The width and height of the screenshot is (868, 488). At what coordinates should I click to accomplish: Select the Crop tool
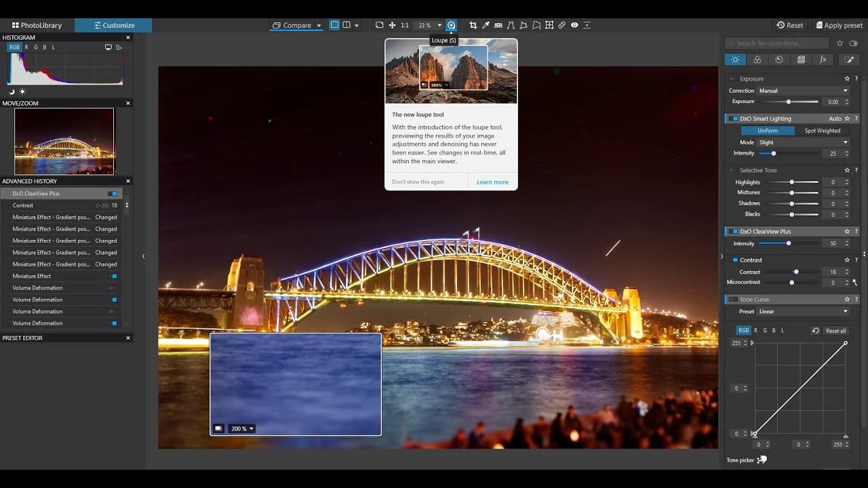click(473, 25)
